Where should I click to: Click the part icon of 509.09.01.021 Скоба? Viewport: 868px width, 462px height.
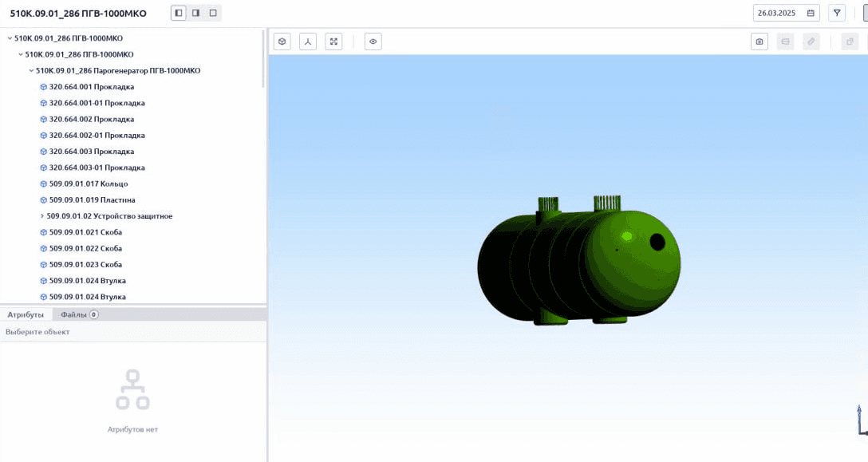[43, 232]
